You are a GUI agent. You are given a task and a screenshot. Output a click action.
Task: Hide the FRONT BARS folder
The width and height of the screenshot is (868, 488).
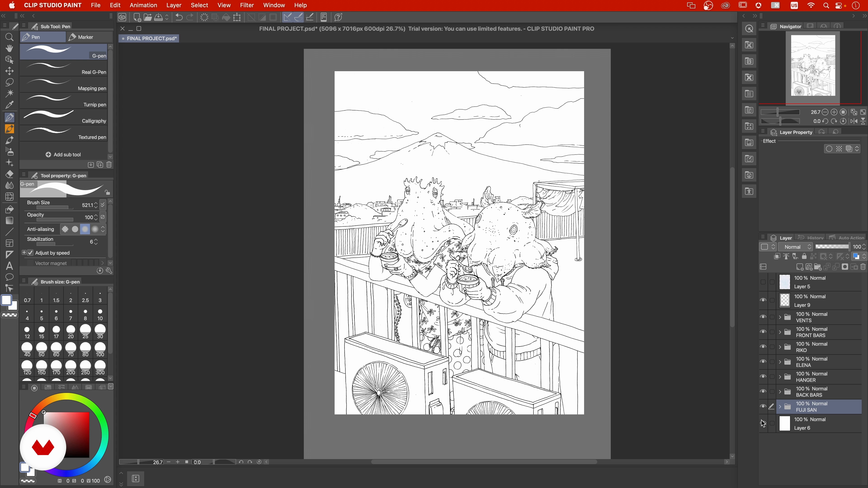(763, 332)
